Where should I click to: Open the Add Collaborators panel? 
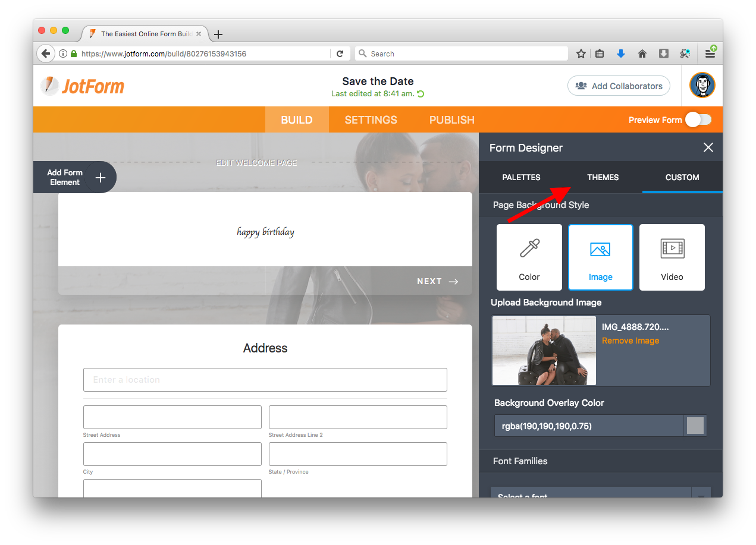(x=618, y=86)
